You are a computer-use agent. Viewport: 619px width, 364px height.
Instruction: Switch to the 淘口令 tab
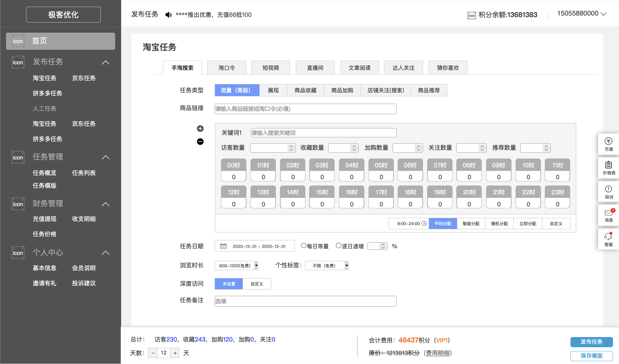pyautogui.click(x=227, y=68)
